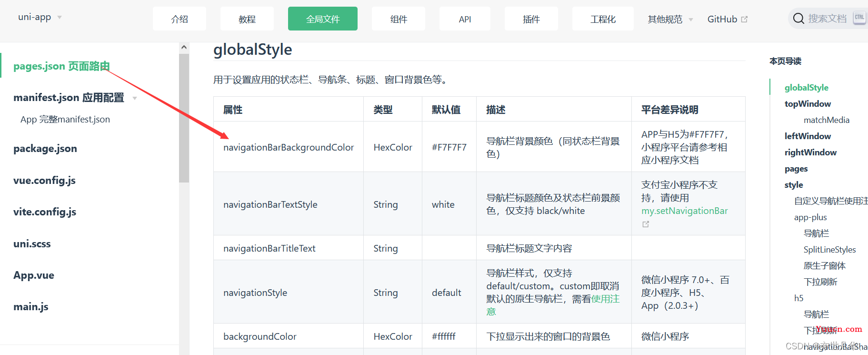Open package.json in the sidebar

tap(45, 148)
